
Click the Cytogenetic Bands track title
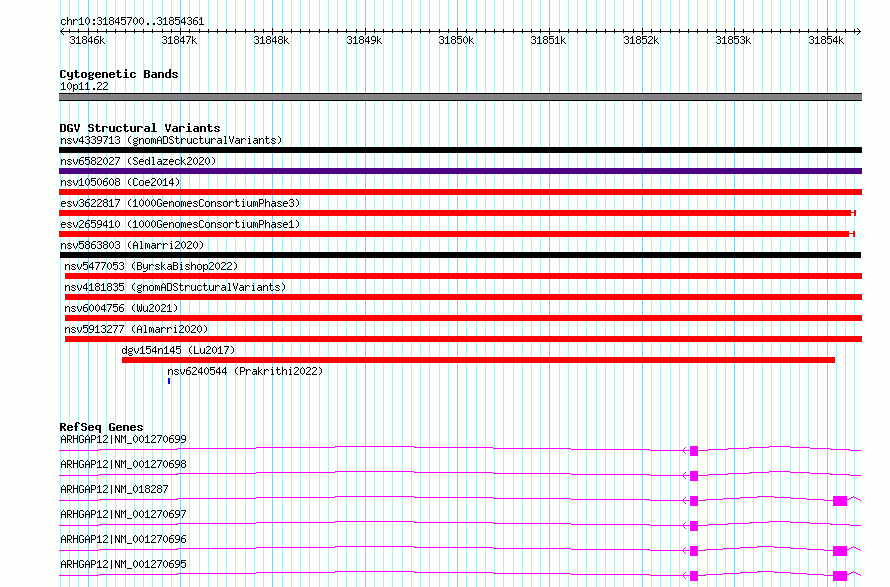coord(119,74)
